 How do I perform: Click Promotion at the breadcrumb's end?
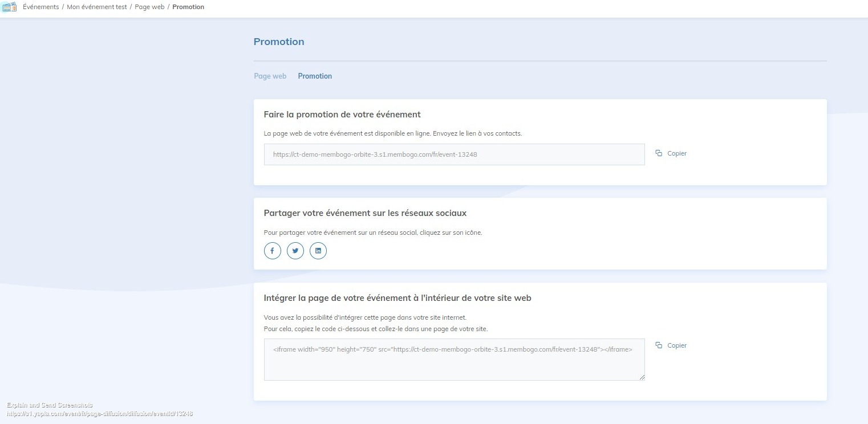pos(188,7)
